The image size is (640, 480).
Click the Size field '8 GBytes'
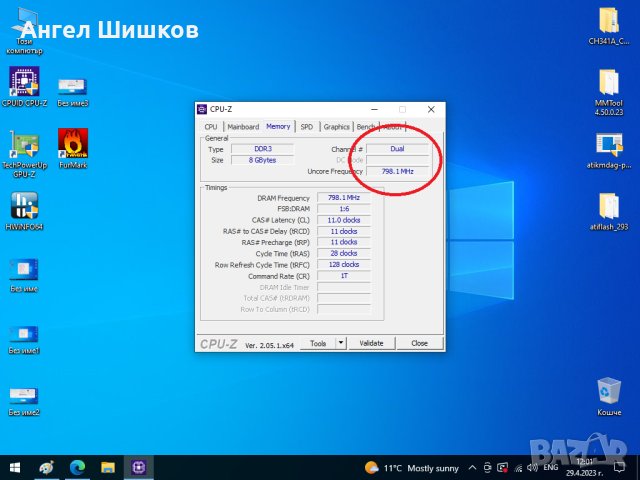[x=262, y=160]
